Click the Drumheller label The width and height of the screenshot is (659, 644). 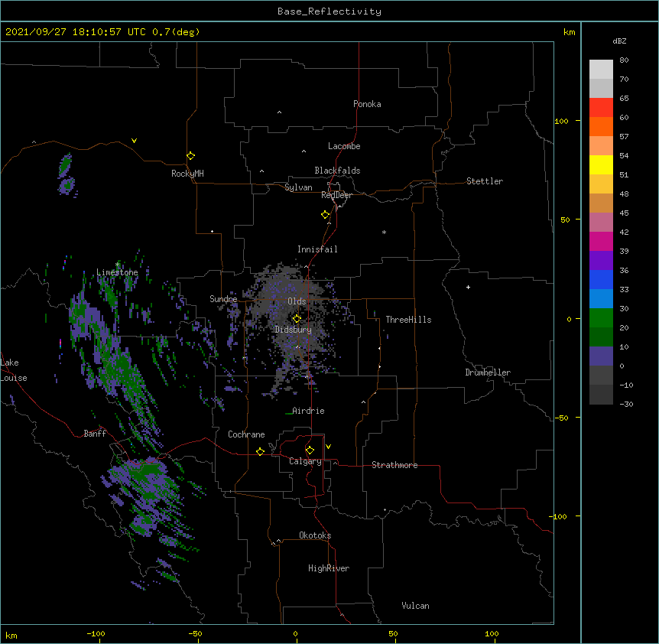[488, 372]
